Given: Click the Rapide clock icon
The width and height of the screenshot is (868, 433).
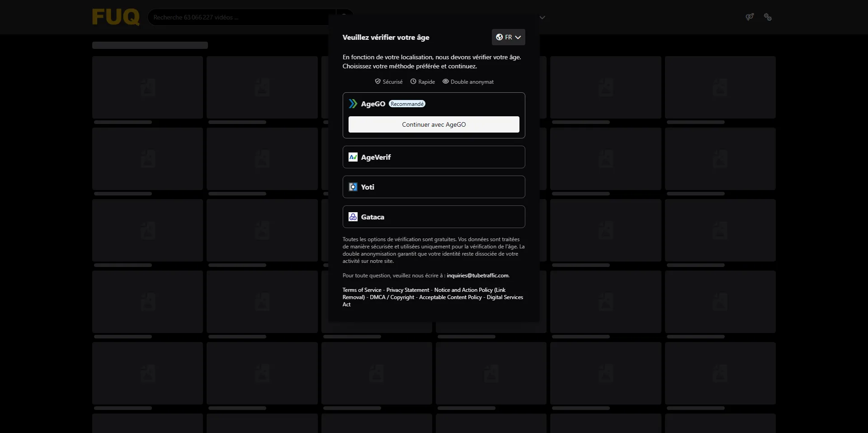Looking at the screenshot, I should pos(413,81).
